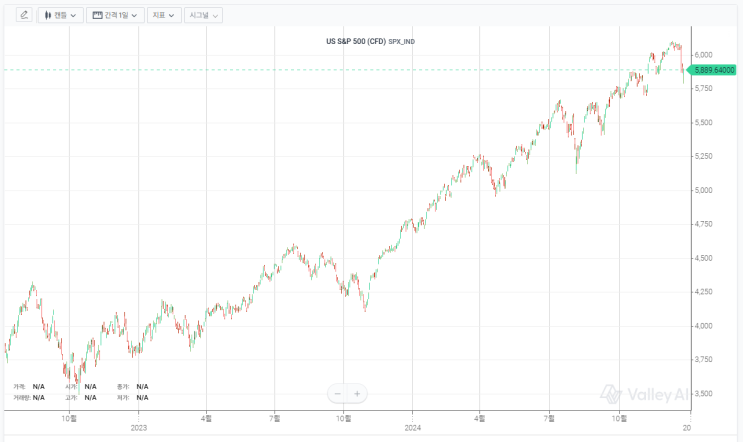Click the 2024 year label on time axis
The width and height of the screenshot is (743, 442).
(x=412, y=428)
